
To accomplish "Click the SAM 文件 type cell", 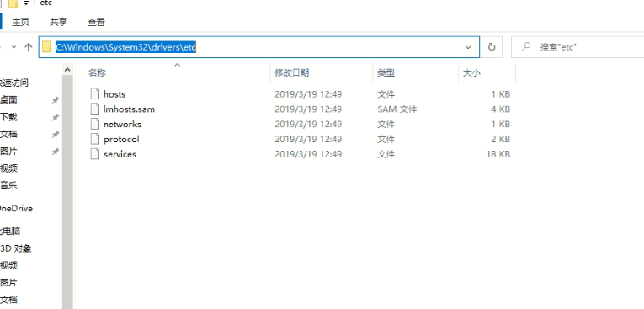I will (x=397, y=109).
